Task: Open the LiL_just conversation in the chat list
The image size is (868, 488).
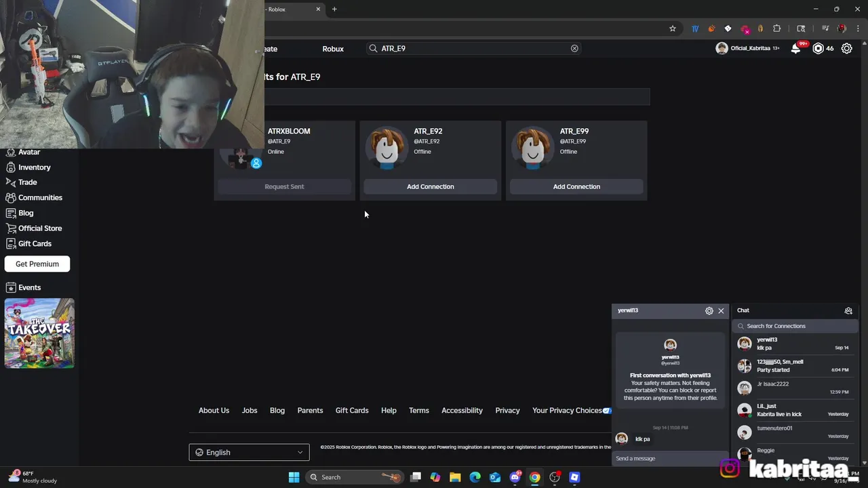Action: [795, 410]
